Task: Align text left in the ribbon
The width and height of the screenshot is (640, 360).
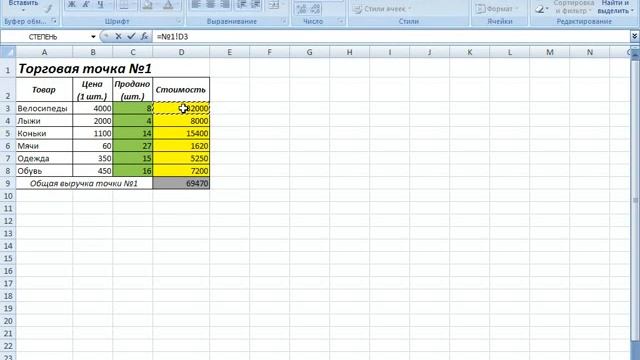Action: tap(196, 5)
